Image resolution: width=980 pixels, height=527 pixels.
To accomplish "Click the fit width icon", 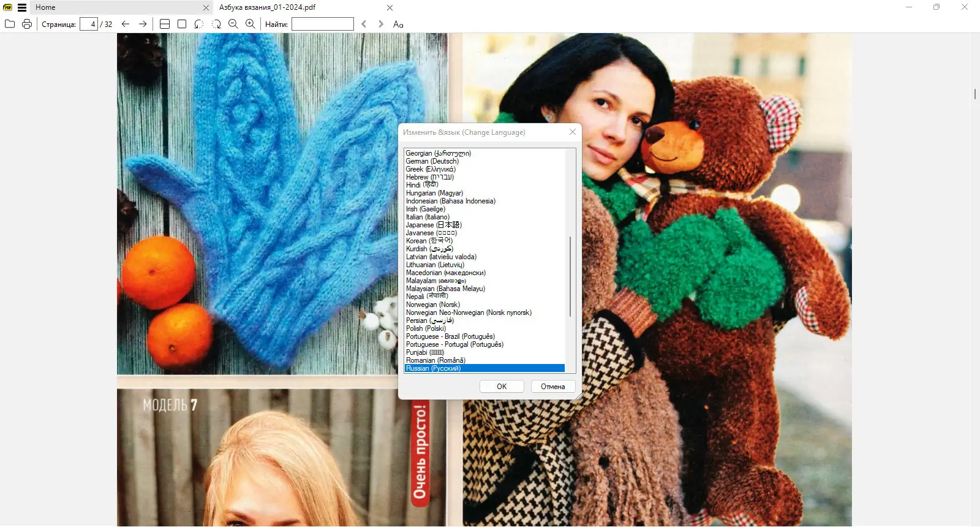I will click(165, 24).
